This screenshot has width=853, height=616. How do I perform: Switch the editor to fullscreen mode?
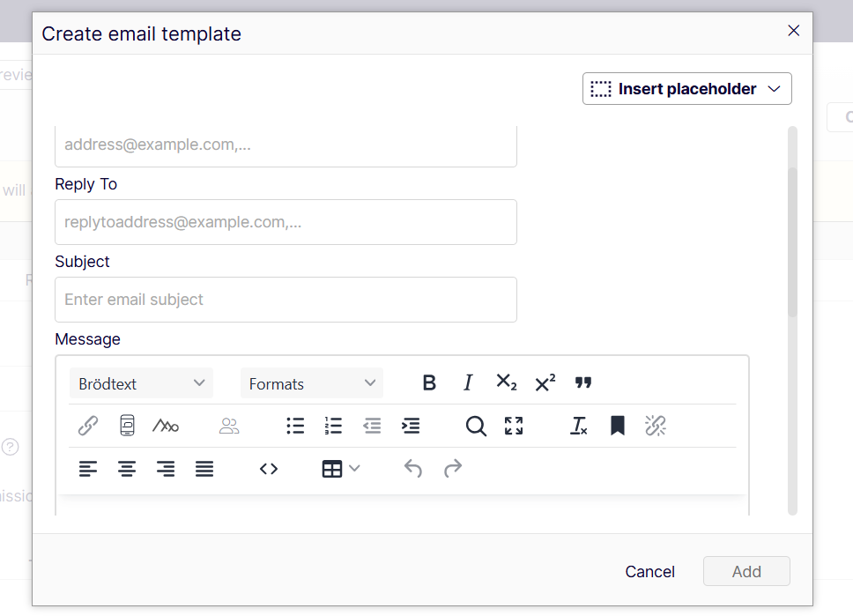514,426
